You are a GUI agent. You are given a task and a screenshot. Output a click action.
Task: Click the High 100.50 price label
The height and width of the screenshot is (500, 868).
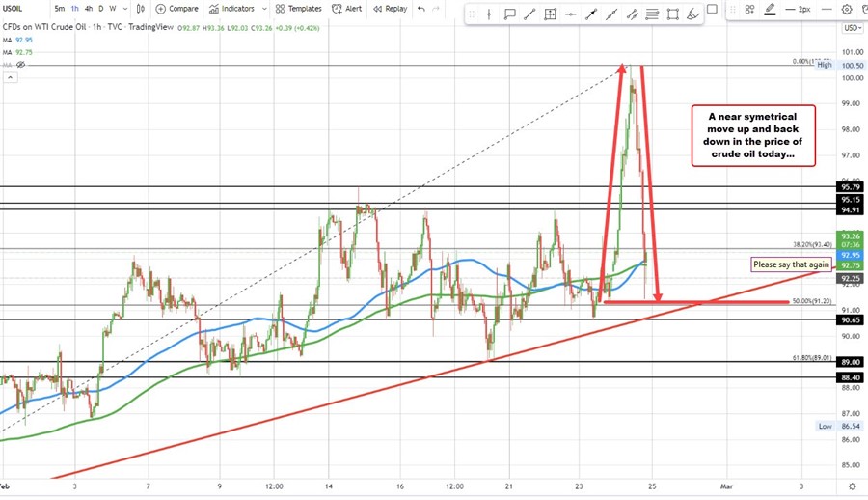[x=841, y=65]
